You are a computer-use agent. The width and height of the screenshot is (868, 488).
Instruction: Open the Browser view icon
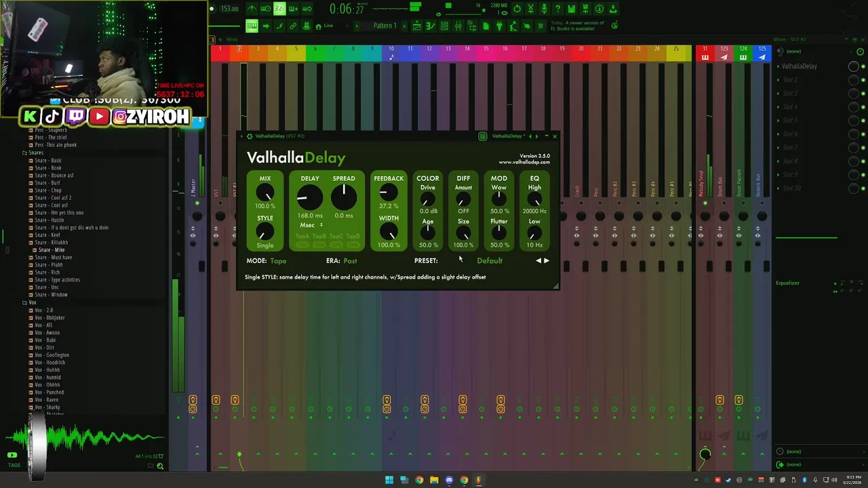[472, 26]
